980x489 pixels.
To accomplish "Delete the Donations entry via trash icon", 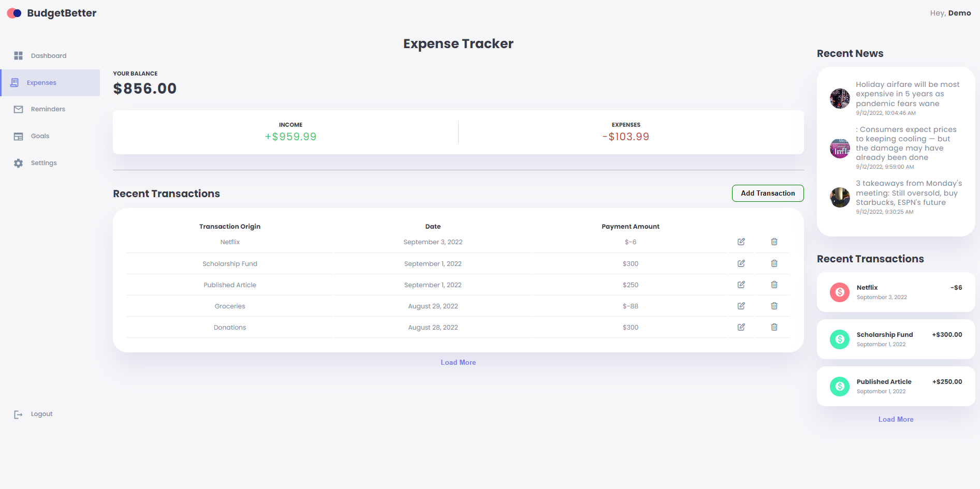I will pyautogui.click(x=774, y=327).
